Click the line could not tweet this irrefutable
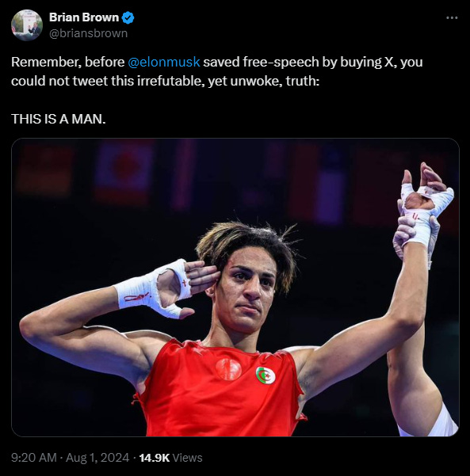The height and width of the screenshot is (476, 470). tap(166, 81)
